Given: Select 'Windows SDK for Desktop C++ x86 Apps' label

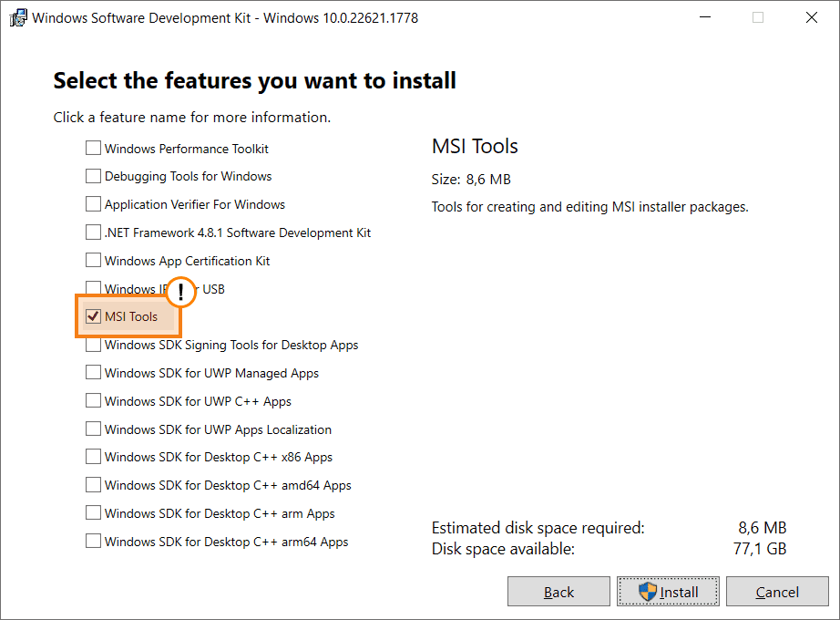Looking at the screenshot, I should [x=219, y=458].
